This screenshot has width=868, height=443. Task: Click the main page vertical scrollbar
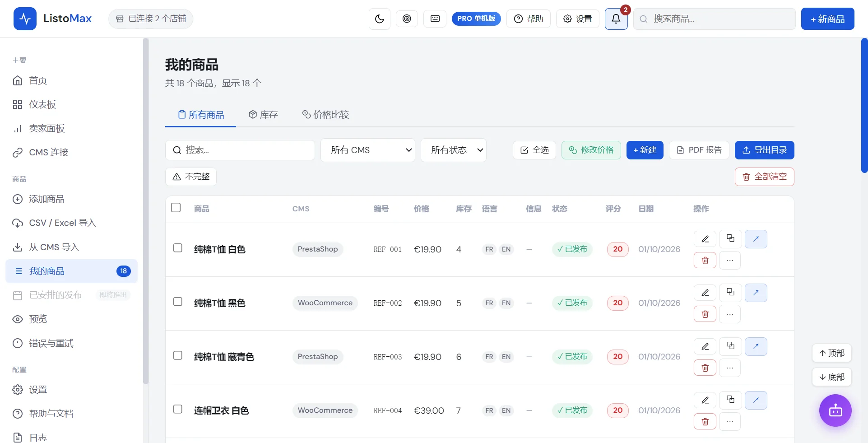(864, 106)
